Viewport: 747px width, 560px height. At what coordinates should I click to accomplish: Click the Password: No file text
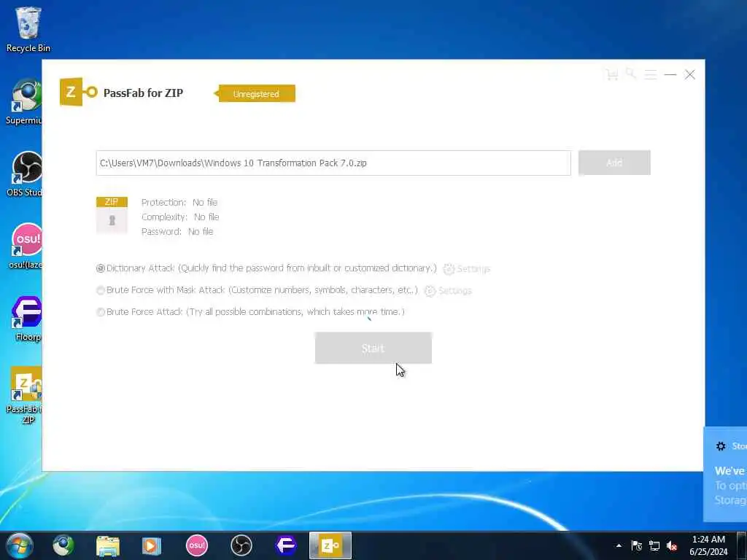tap(177, 231)
